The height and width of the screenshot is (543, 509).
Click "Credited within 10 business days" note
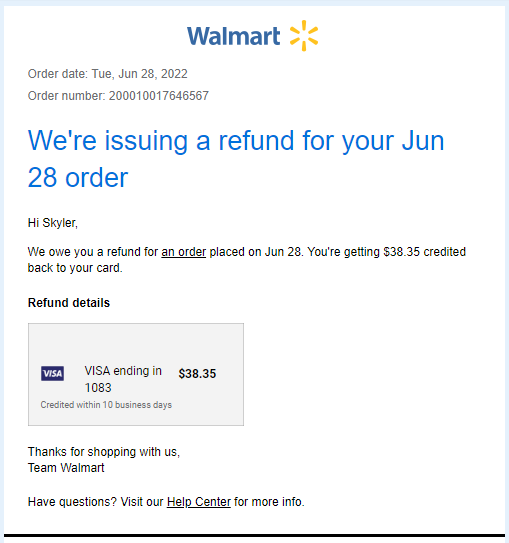pos(106,405)
